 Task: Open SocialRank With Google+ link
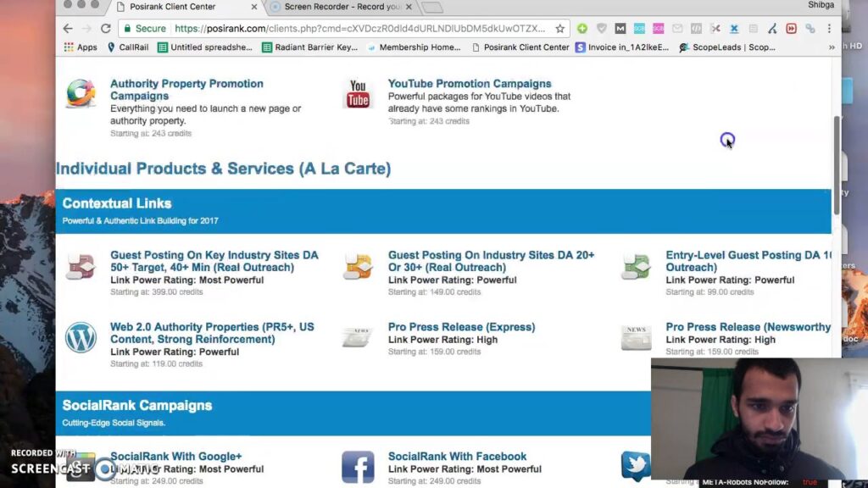click(x=176, y=457)
